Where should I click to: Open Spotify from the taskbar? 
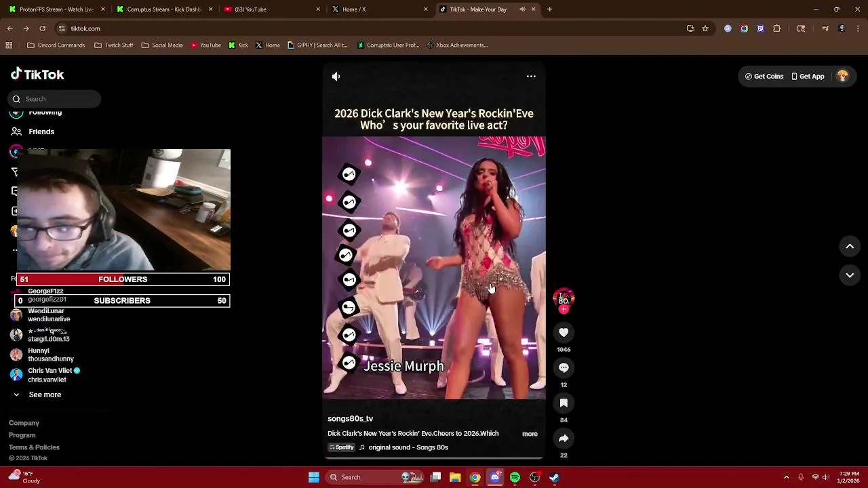[515, 477]
